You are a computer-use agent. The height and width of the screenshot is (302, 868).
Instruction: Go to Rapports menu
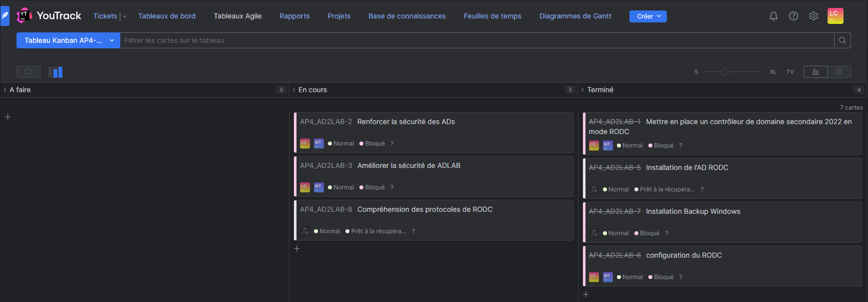294,16
